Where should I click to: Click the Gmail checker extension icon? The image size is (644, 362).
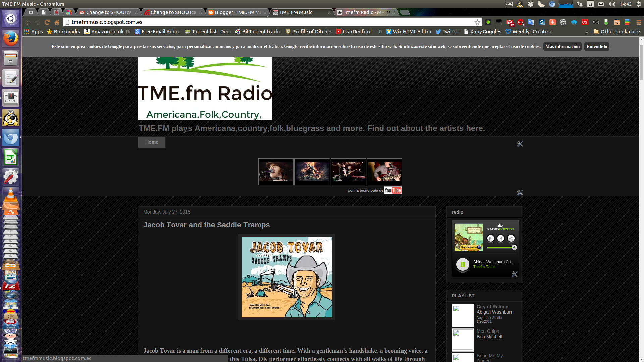(x=509, y=22)
